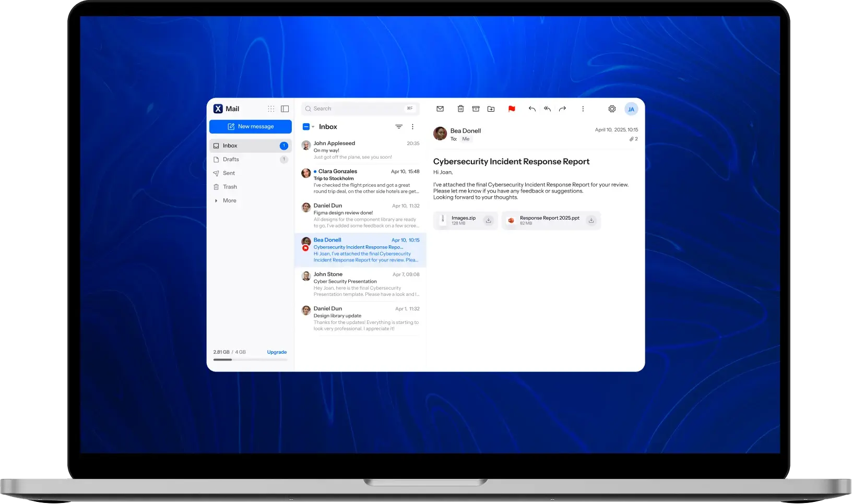This screenshot has height=504, width=852.
Task: Delete email using the trash icon in toolbar
Action: [x=460, y=109]
